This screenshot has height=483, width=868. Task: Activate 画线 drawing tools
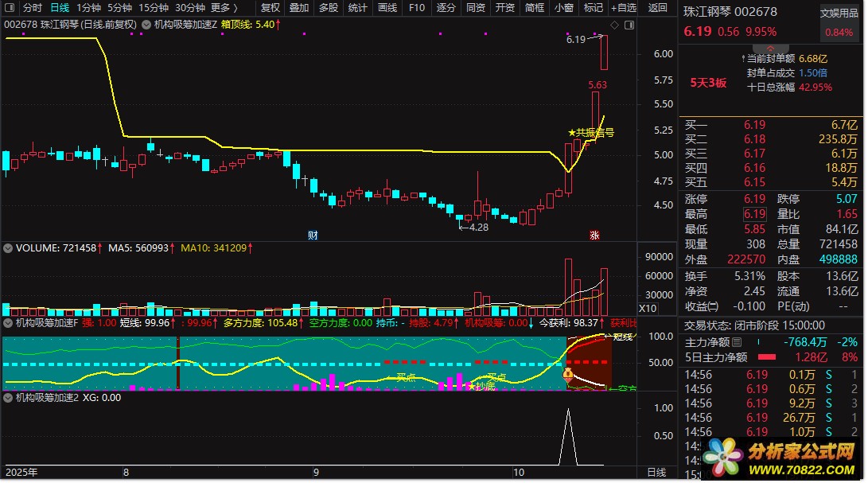[x=387, y=8]
